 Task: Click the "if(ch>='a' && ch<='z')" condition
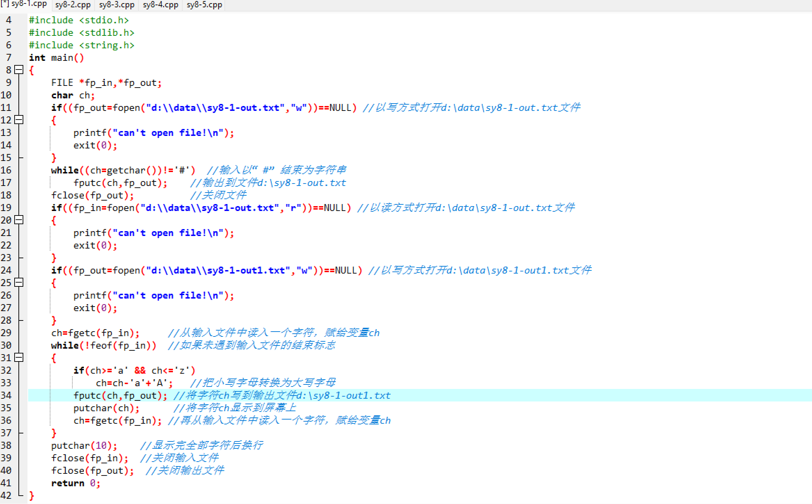coord(135,371)
